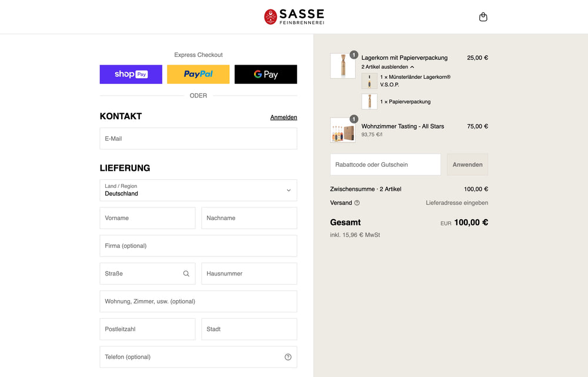The image size is (588, 377).
Task: Click the help icon in Telefon field
Action: pyautogui.click(x=288, y=357)
